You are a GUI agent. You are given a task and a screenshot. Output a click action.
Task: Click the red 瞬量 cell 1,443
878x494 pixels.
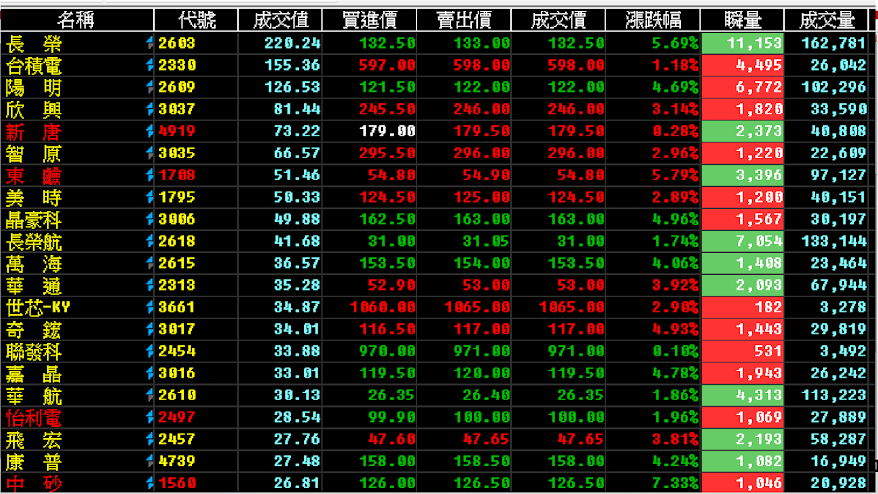742,329
